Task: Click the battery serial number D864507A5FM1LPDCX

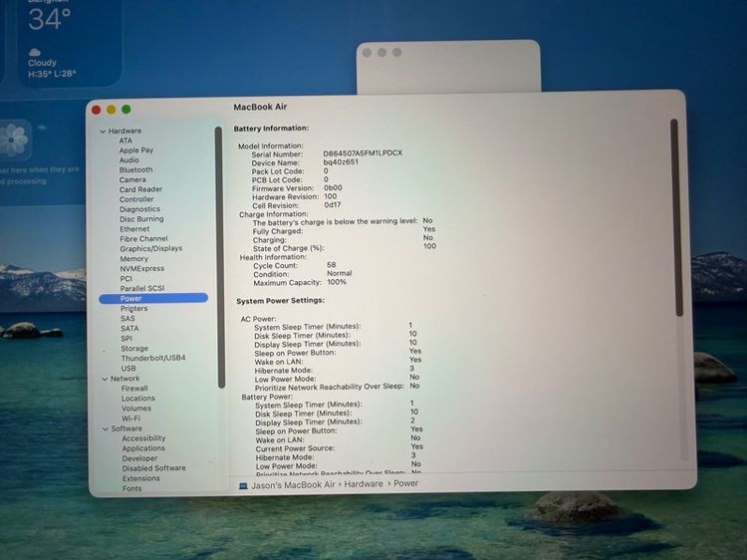Action: (363, 153)
